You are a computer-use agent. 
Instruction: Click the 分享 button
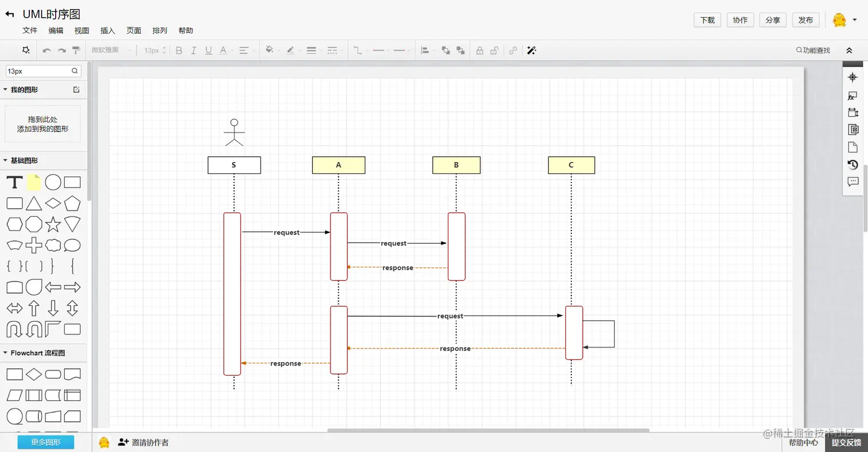coord(773,20)
